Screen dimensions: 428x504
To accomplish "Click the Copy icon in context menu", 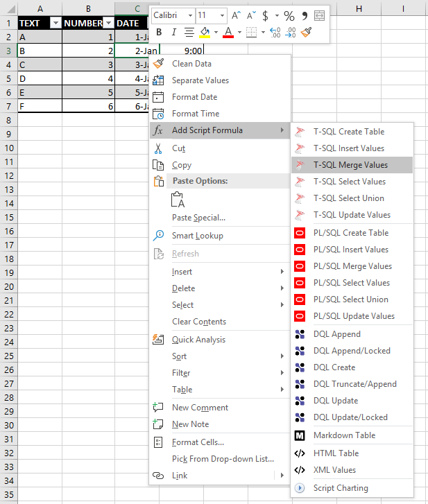I will click(x=158, y=165).
